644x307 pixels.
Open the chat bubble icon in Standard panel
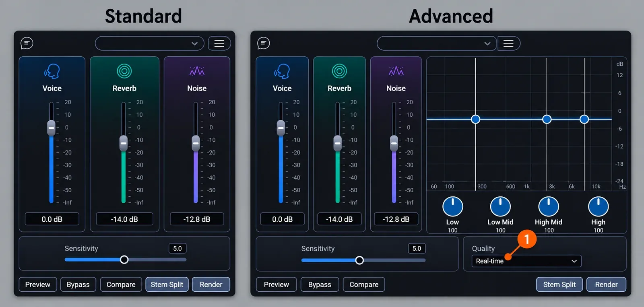(x=27, y=43)
